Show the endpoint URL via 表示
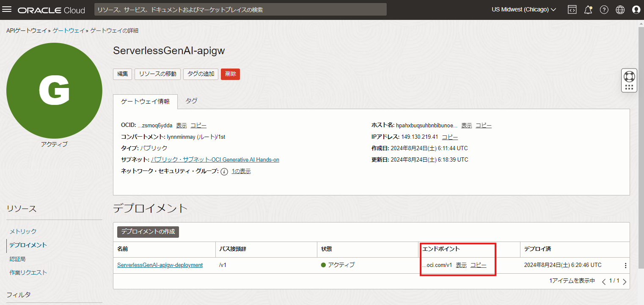The width and height of the screenshot is (644, 305). (x=461, y=265)
